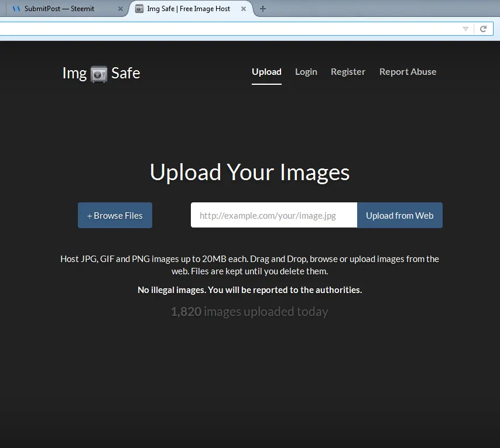
Task: Open a new browser tab with plus icon
Action: click(x=263, y=9)
